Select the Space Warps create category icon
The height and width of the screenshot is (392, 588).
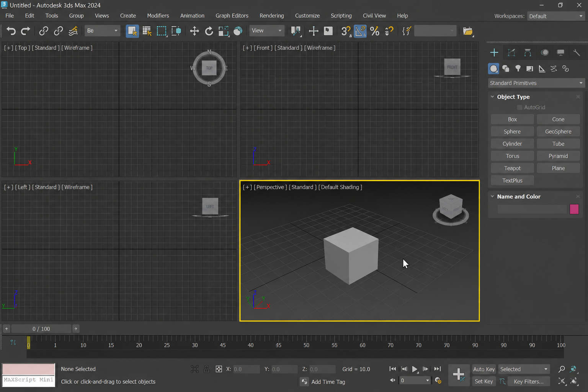pos(554,69)
